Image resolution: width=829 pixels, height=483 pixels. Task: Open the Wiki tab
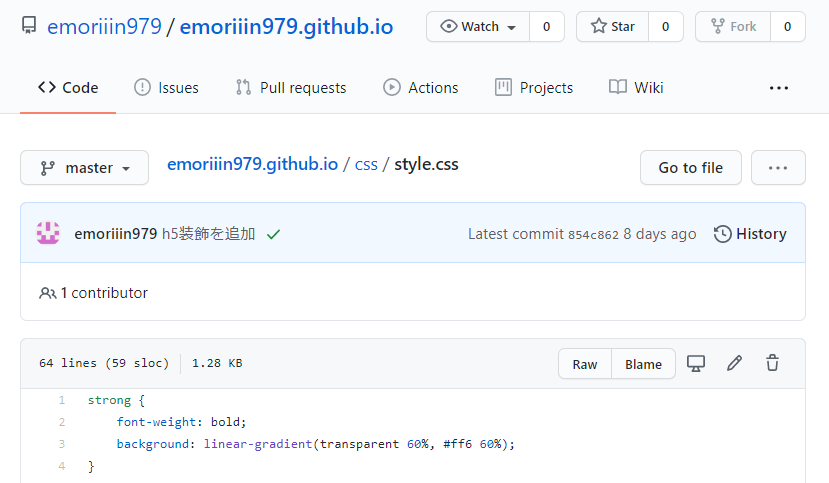click(636, 88)
